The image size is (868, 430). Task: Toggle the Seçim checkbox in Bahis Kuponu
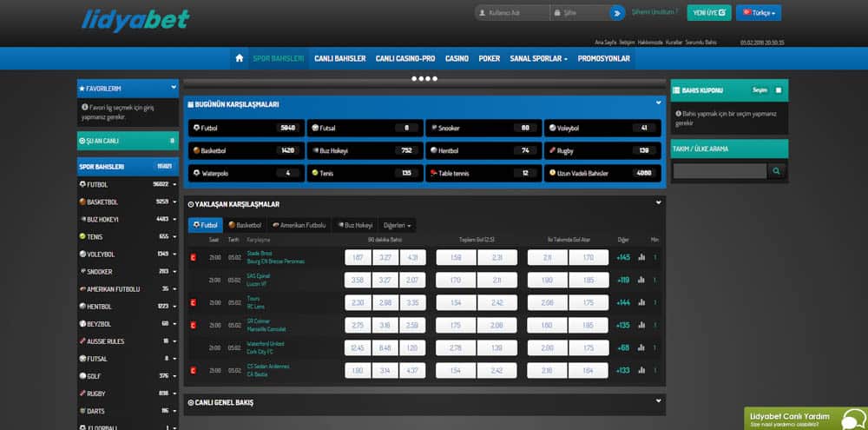pos(779,90)
